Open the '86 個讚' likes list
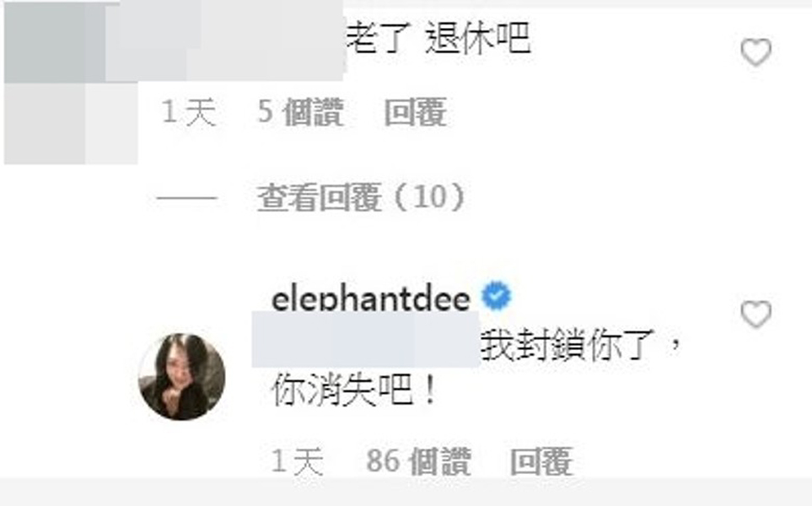 point(418,461)
